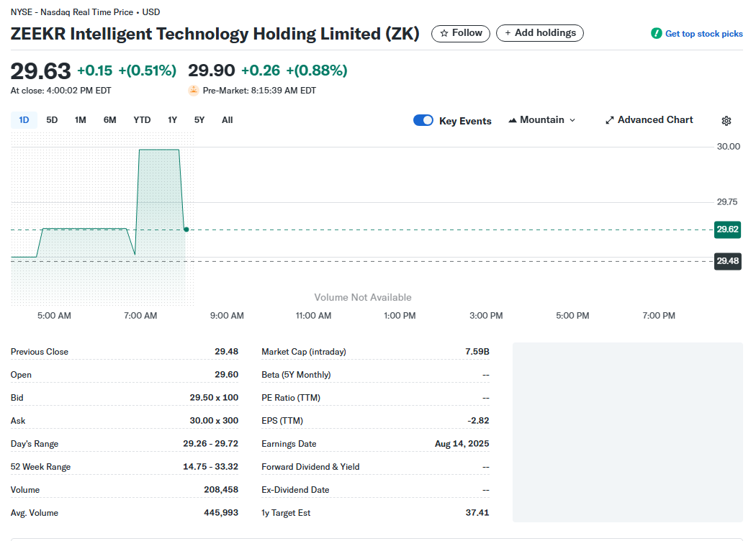Choose the YTD range tab
The height and width of the screenshot is (541, 756).
[x=143, y=120]
